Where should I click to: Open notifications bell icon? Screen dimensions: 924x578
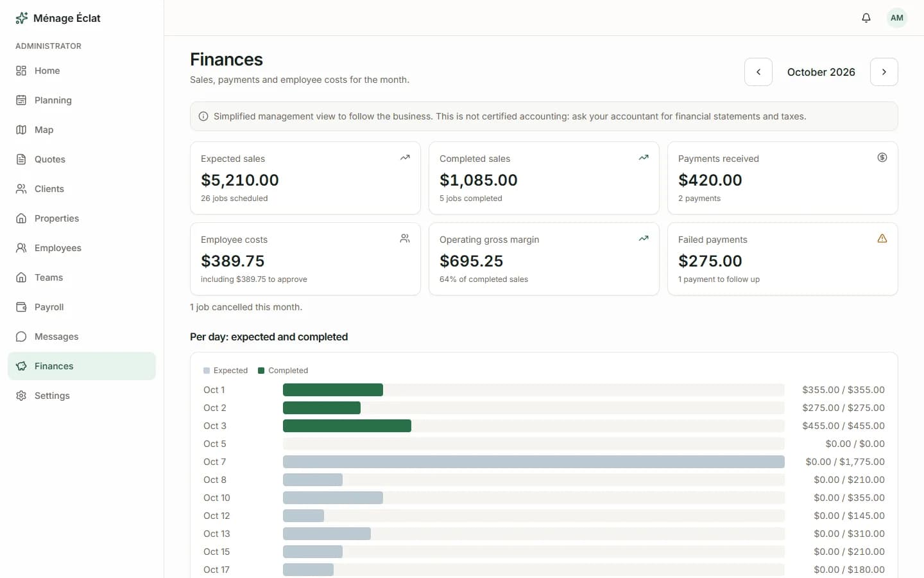pyautogui.click(x=866, y=18)
